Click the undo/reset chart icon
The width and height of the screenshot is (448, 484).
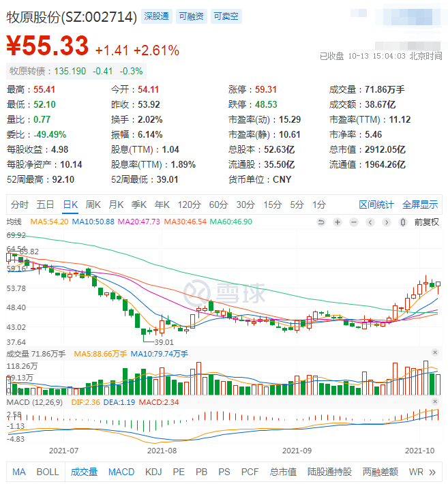click(x=321, y=222)
